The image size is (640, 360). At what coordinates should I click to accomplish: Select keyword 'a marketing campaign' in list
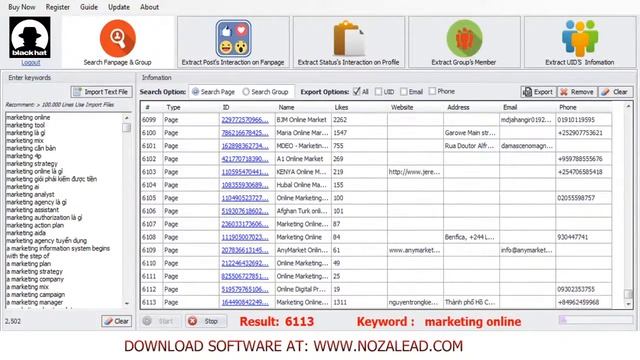[x=36, y=295]
